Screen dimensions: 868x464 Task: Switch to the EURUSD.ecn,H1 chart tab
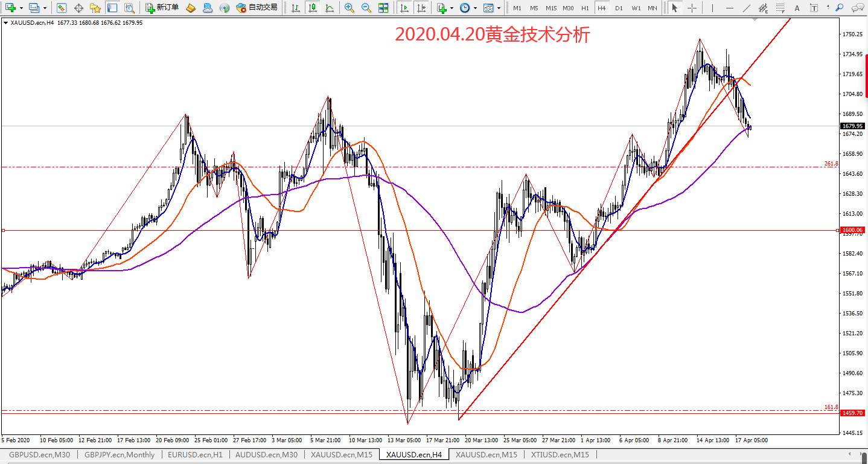tap(195, 454)
